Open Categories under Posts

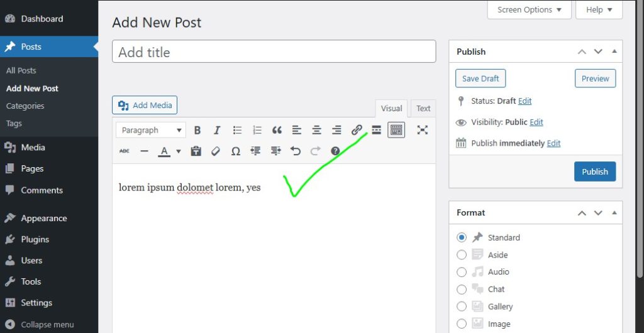tap(25, 106)
